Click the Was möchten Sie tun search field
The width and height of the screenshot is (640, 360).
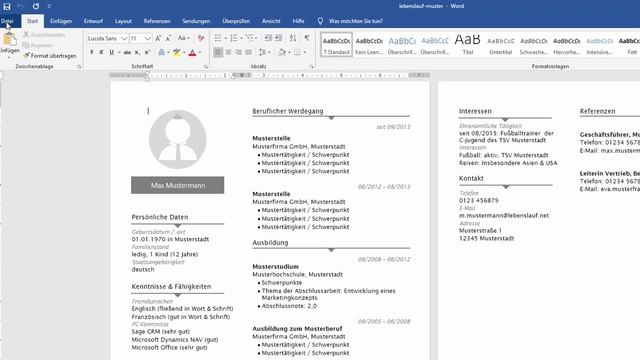356,21
